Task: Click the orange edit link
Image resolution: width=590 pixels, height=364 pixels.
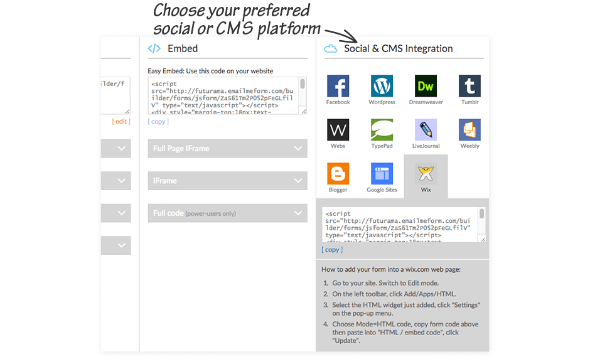Action: pyautogui.click(x=121, y=122)
